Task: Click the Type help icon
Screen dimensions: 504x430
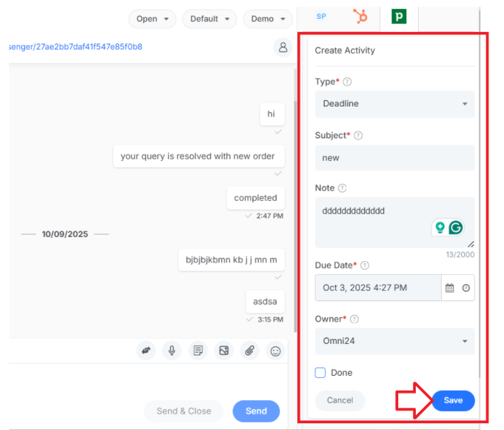Action: point(347,81)
